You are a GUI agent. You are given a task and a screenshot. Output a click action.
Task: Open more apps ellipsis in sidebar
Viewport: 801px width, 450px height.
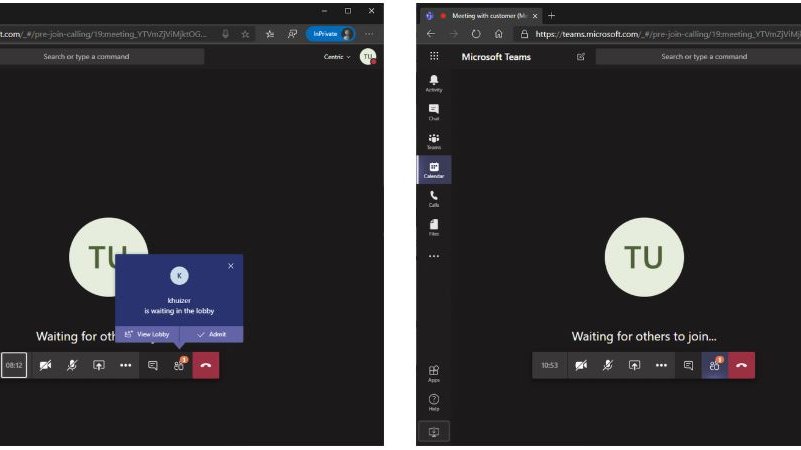tap(434, 256)
